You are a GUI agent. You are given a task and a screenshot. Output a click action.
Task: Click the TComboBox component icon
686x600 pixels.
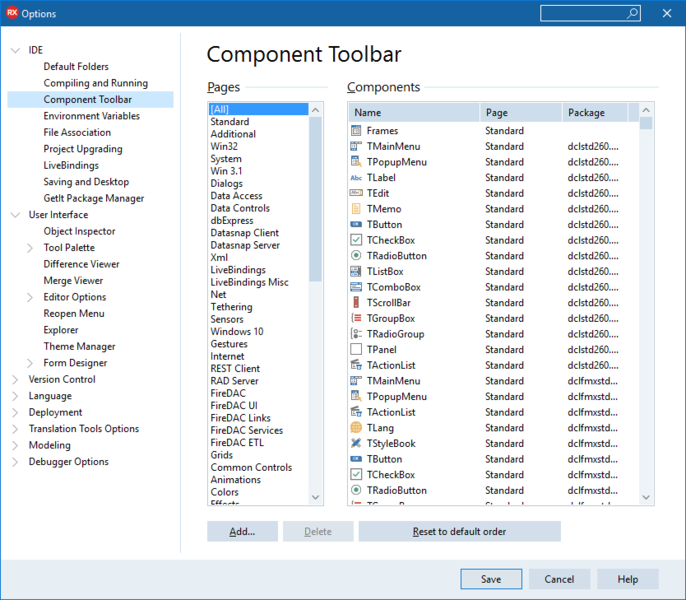[356, 287]
